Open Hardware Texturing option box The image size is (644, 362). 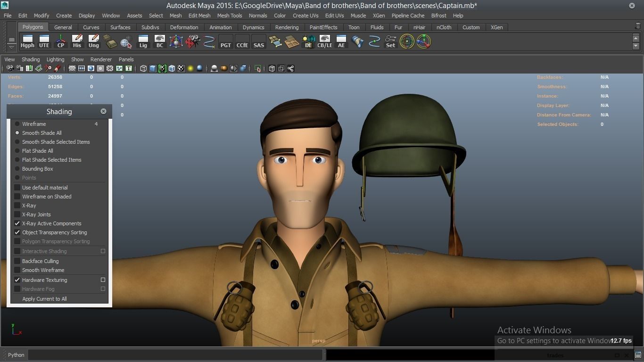pyautogui.click(x=103, y=280)
